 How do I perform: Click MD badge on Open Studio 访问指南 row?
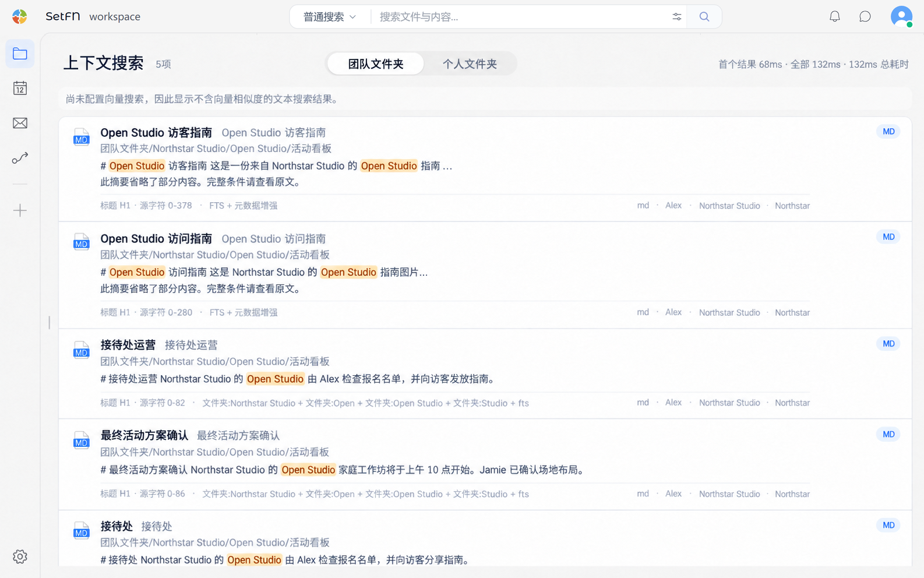888,237
